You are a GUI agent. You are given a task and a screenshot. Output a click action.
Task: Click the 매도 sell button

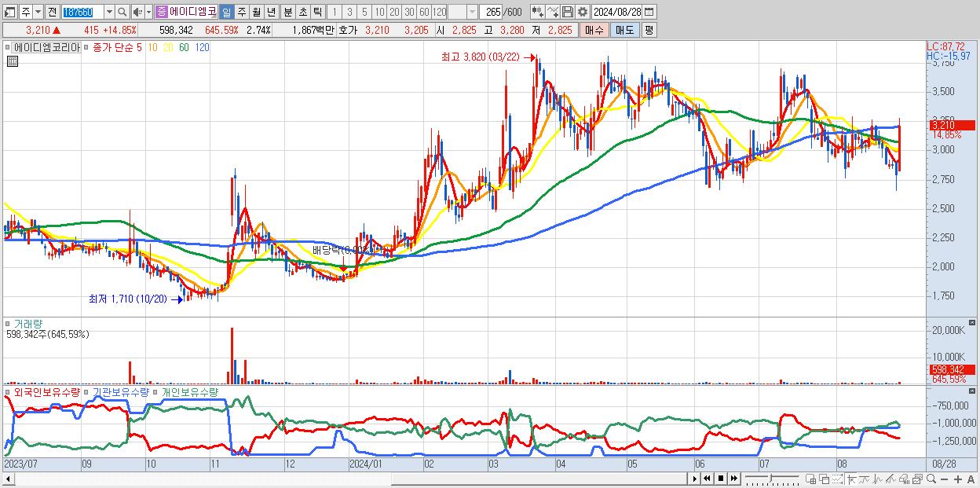point(625,30)
